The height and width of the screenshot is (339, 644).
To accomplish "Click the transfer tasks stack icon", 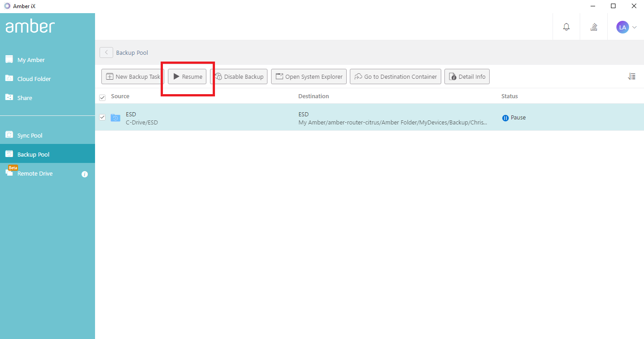I will [593, 27].
